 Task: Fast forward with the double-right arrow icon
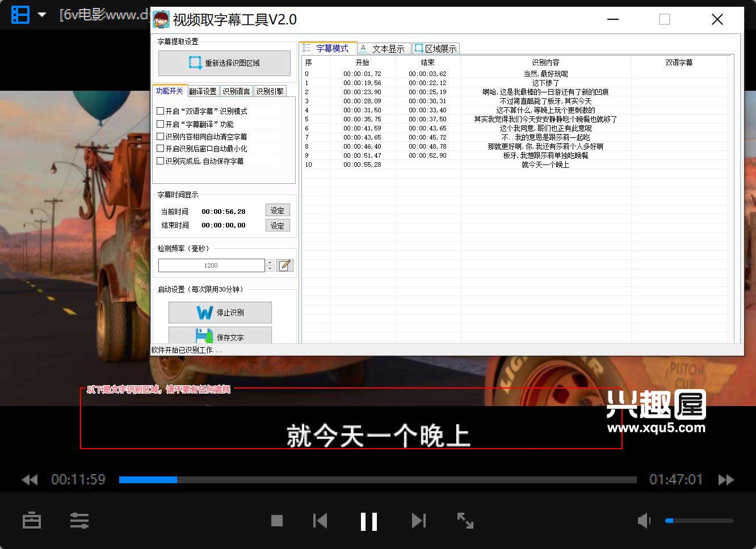point(726,480)
